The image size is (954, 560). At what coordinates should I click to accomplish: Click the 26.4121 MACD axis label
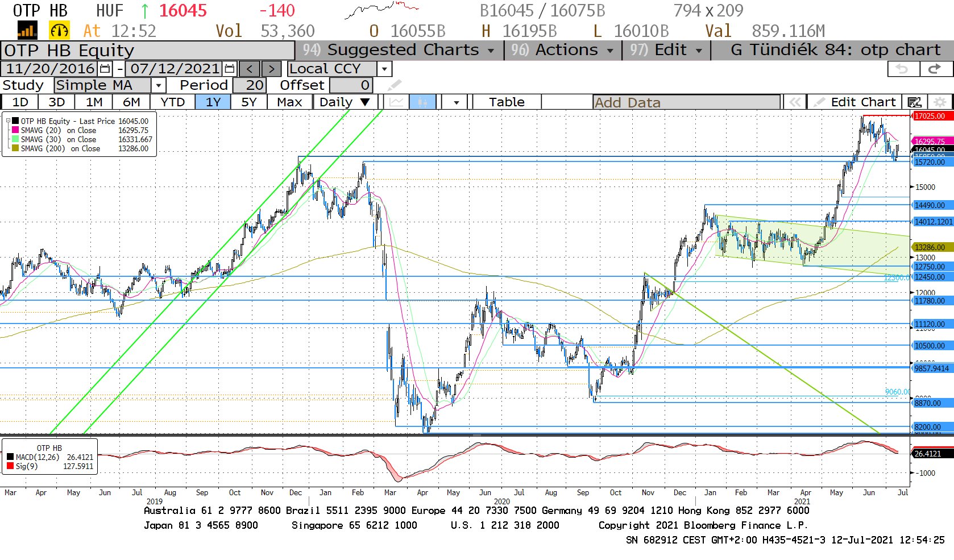(x=932, y=454)
